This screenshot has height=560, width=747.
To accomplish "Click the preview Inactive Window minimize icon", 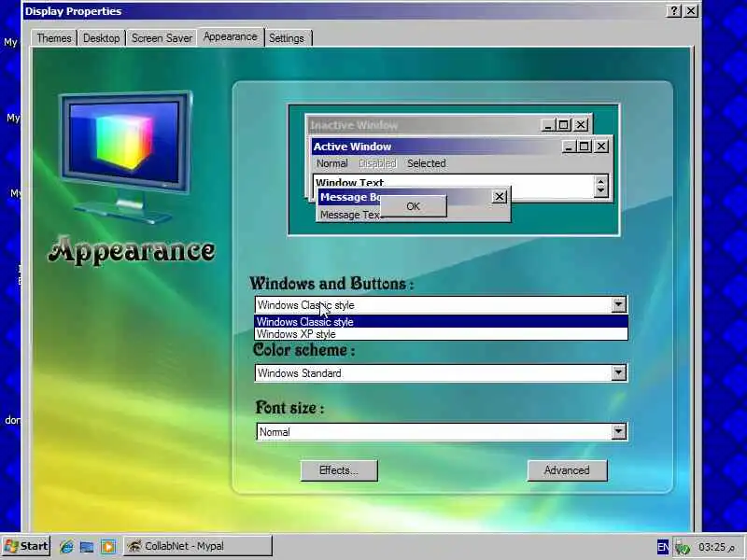I will click(548, 125).
